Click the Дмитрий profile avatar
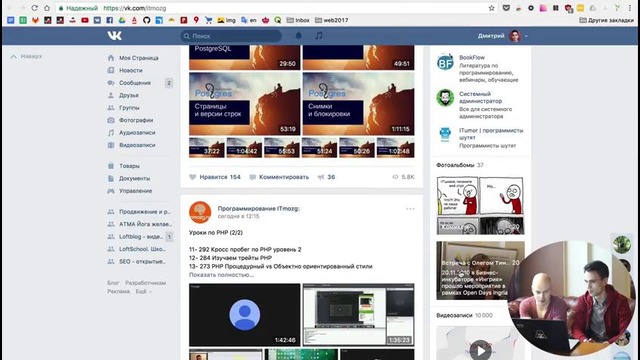The width and height of the screenshot is (640, 360). pyautogui.click(x=515, y=36)
